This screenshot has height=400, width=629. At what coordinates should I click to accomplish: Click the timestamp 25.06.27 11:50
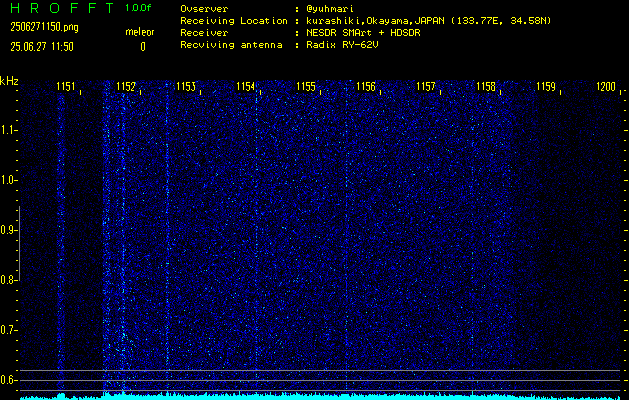[x=42, y=47]
